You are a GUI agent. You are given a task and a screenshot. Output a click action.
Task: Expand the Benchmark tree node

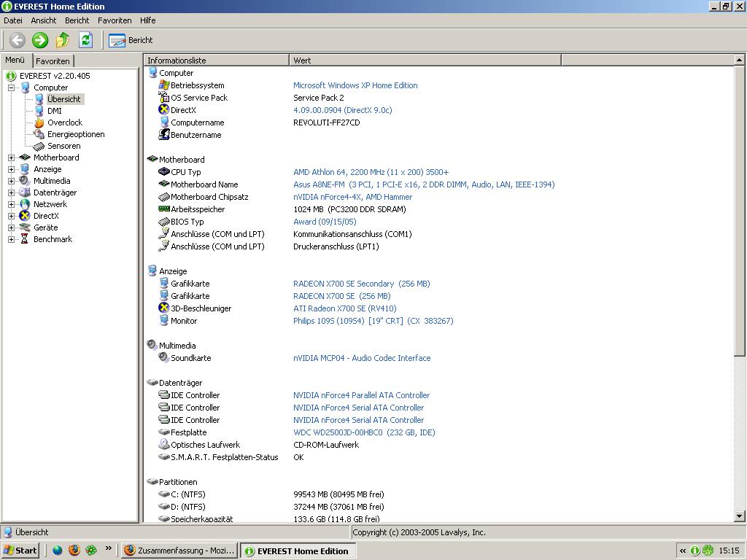pos(12,239)
